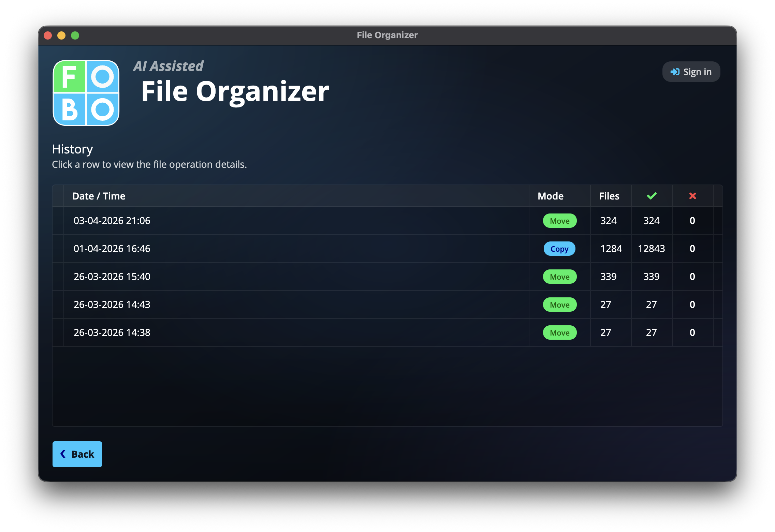Click the red X column header
The image size is (775, 532).
coord(692,196)
